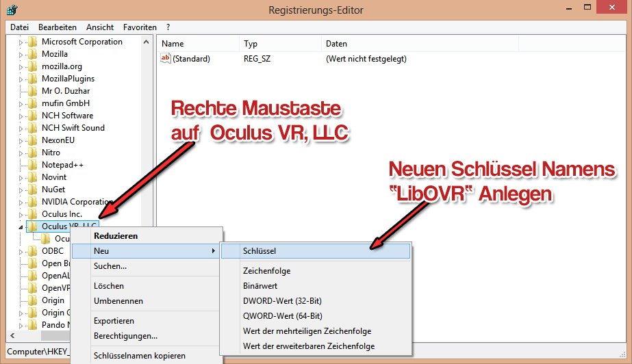This screenshot has width=632, height=364.
Task: Click the ODBC folder icon
Action: (x=33, y=251)
